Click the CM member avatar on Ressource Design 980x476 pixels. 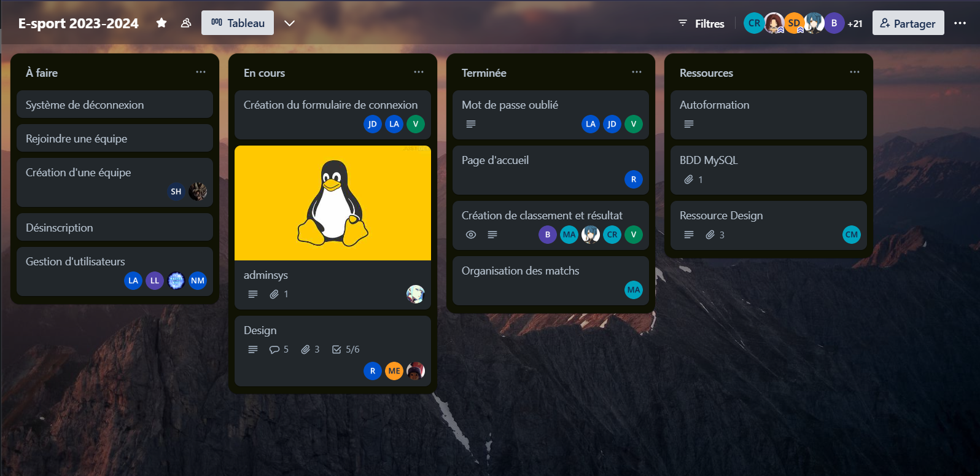851,235
